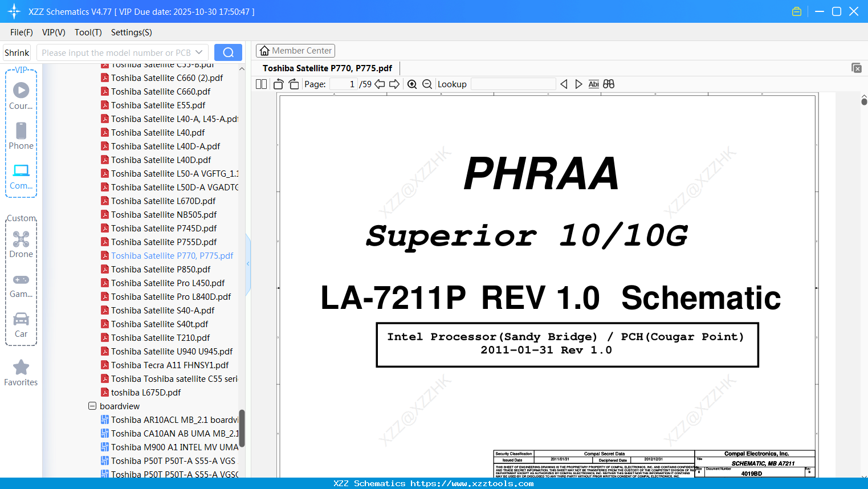Click the blue search button
The width and height of the screenshot is (868, 489).
tap(228, 52)
